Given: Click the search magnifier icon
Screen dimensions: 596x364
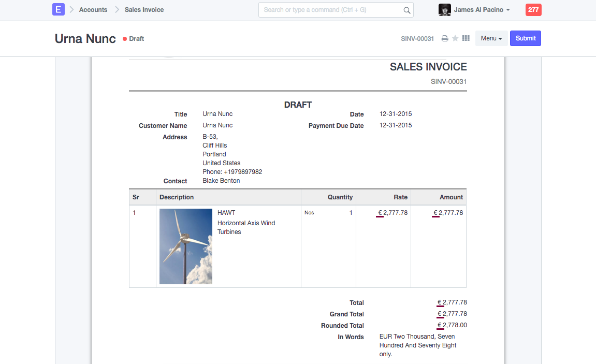Looking at the screenshot, I should coord(407,10).
